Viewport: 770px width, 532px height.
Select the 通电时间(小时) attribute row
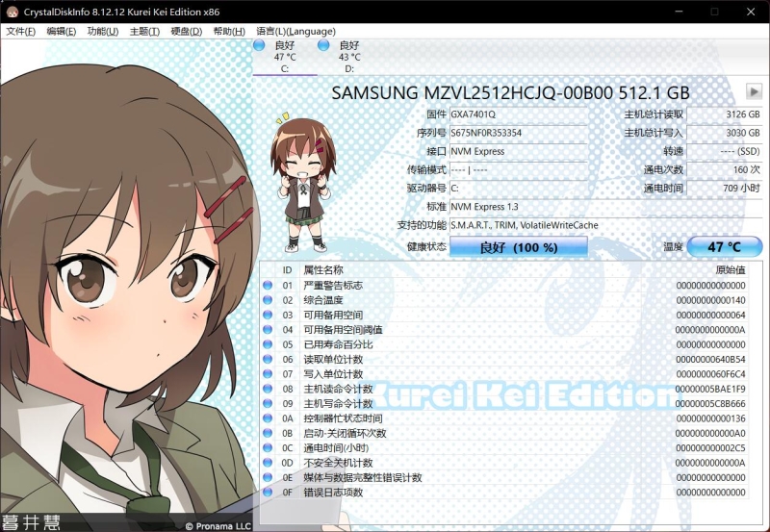[504, 447]
